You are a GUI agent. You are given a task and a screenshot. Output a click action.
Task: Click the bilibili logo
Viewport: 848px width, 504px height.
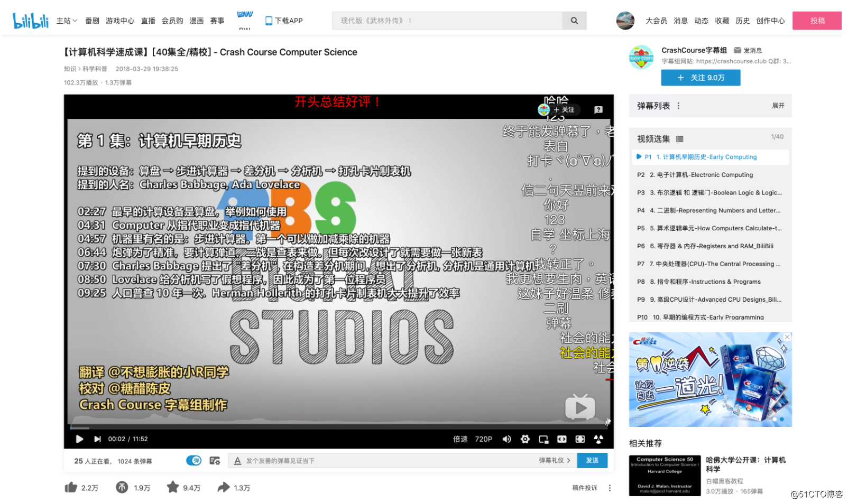point(30,21)
